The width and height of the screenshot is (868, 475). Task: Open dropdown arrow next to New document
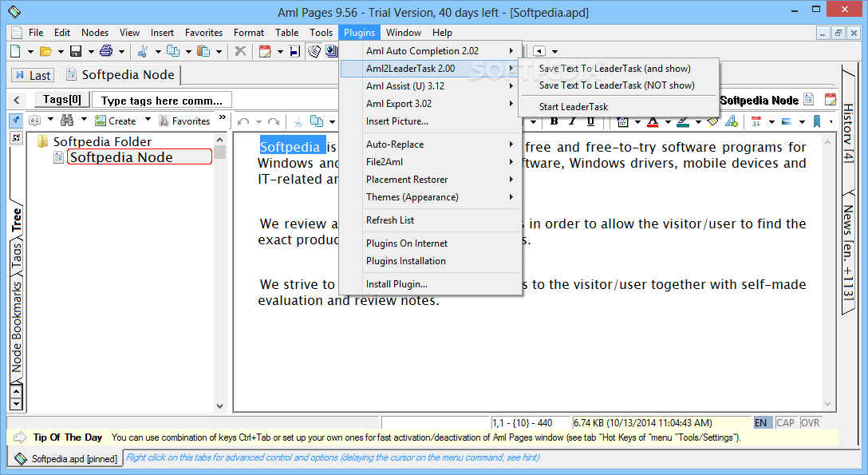30,52
